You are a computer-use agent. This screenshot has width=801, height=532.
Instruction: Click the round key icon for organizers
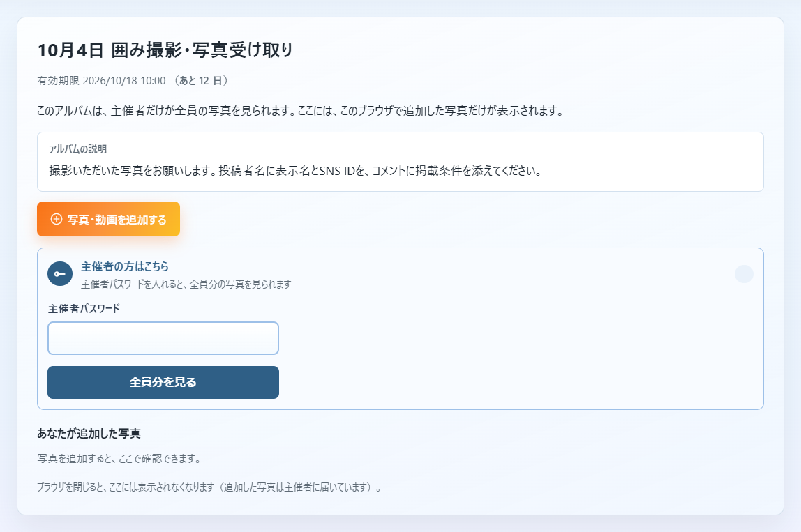(x=60, y=274)
